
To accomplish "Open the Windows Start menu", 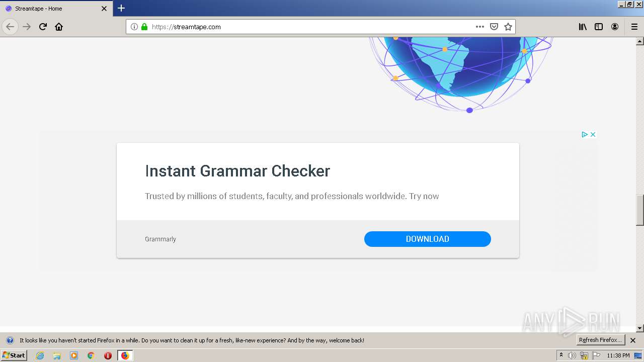I will tap(14, 355).
